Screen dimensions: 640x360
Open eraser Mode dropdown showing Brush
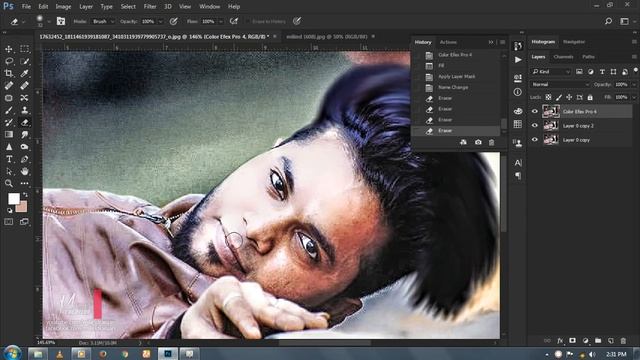pyautogui.click(x=102, y=21)
